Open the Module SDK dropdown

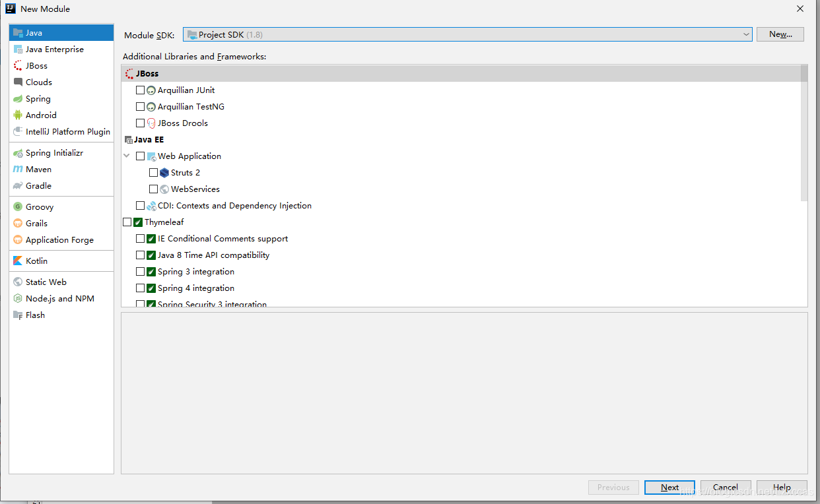(x=467, y=34)
